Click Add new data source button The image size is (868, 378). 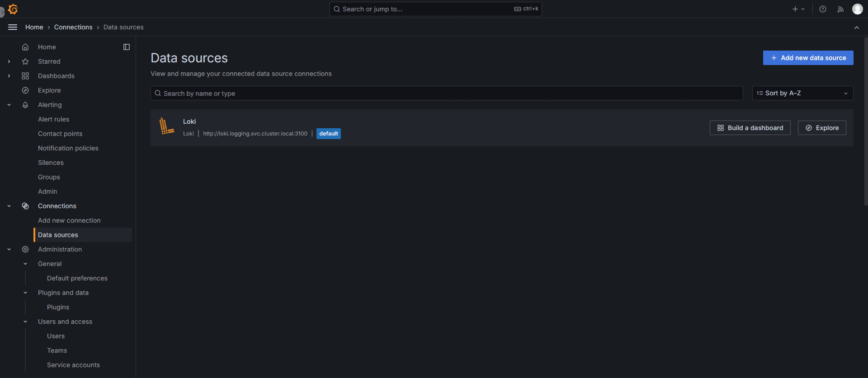pos(808,58)
